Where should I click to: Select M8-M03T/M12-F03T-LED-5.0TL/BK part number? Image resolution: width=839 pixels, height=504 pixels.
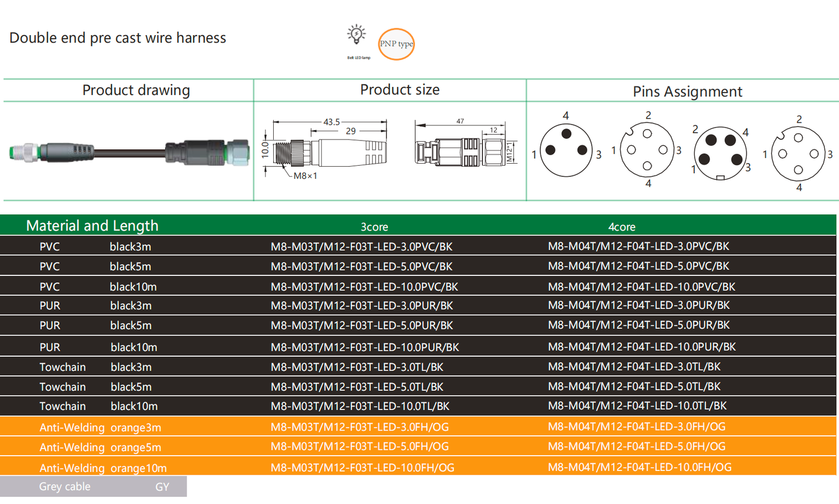[x=357, y=387]
